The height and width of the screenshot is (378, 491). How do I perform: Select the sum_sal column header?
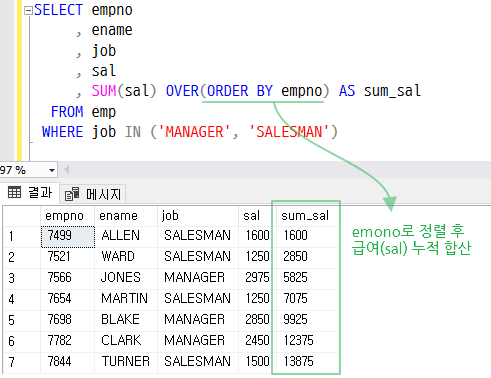(x=307, y=216)
